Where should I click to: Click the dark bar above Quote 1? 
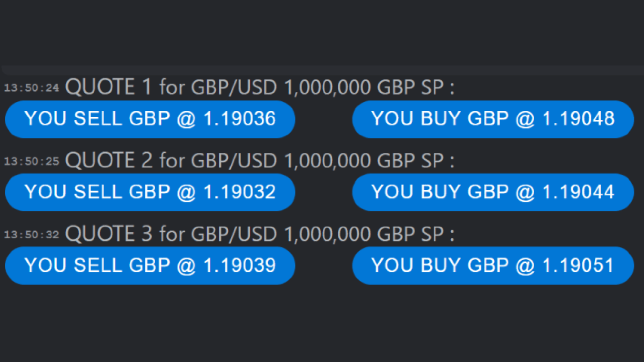pos(322,70)
